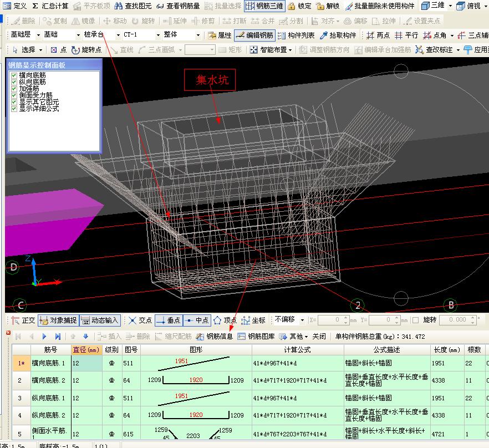Screen dimensions: 489x448
Task: Uncheck 显示详细公式 checkbox
Action: click(x=14, y=109)
